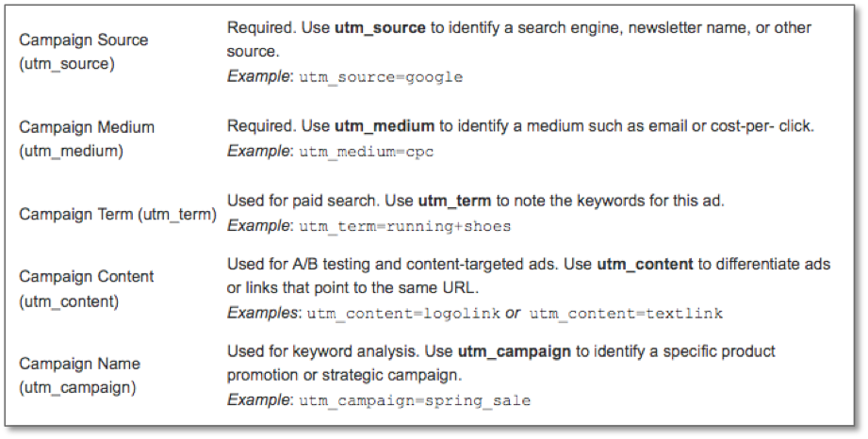The image size is (868, 439).
Task: Click the Campaign Medium row label
Action: [x=86, y=138]
